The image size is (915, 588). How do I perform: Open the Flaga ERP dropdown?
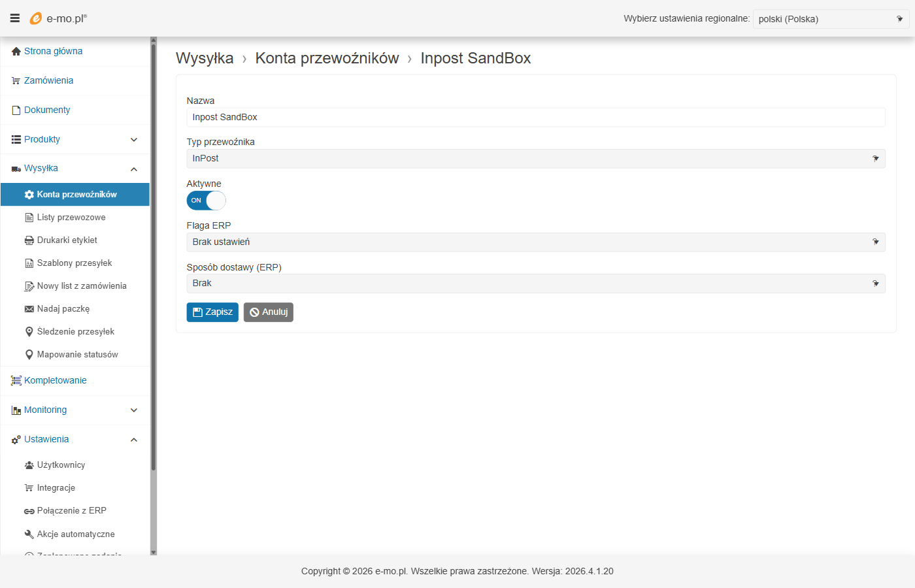[x=535, y=242]
